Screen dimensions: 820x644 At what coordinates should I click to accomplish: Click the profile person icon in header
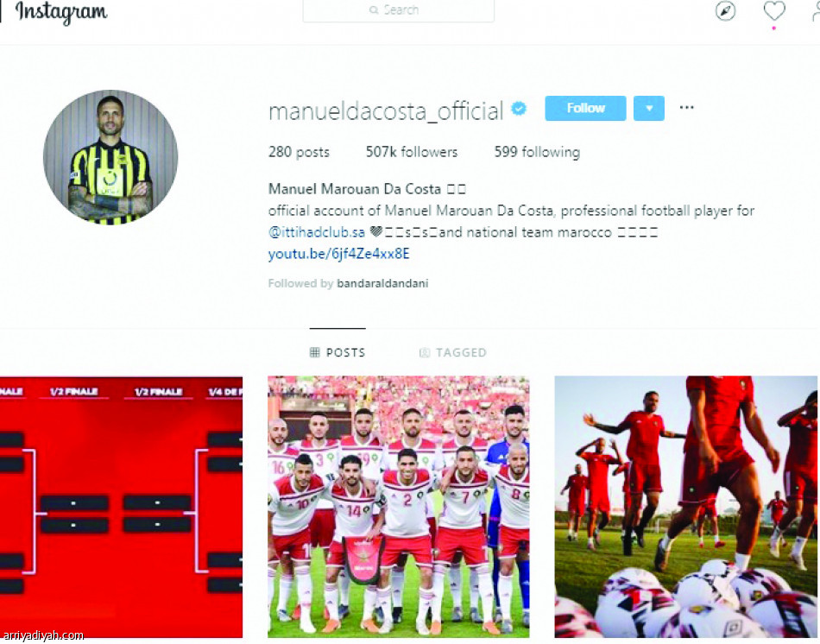click(816, 10)
